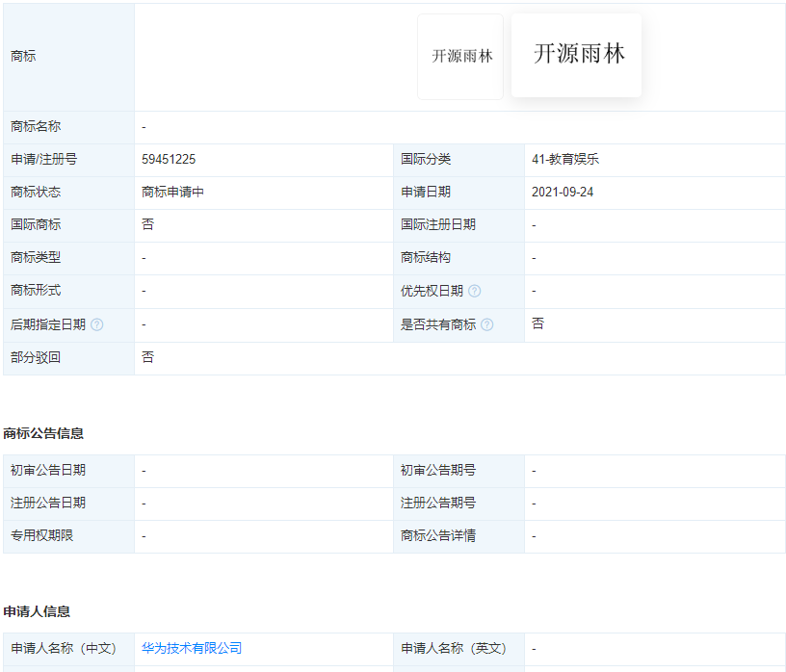Click the 商标状态 field label
Viewport: 786px width, 672px height.
click(36, 192)
